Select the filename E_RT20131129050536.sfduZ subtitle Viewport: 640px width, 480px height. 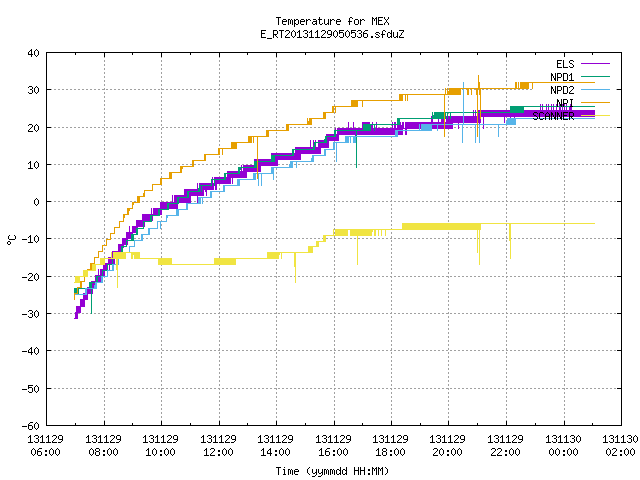click(332, 34)
